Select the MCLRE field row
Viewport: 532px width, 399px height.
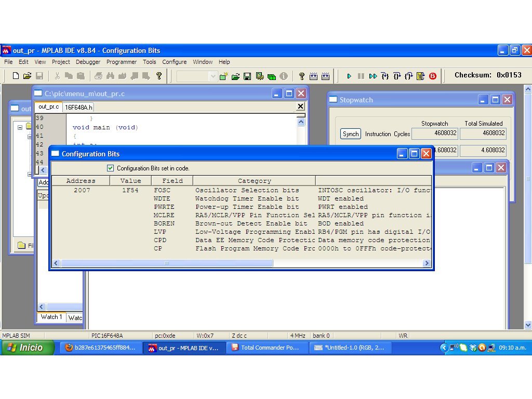tap(242, 215)
